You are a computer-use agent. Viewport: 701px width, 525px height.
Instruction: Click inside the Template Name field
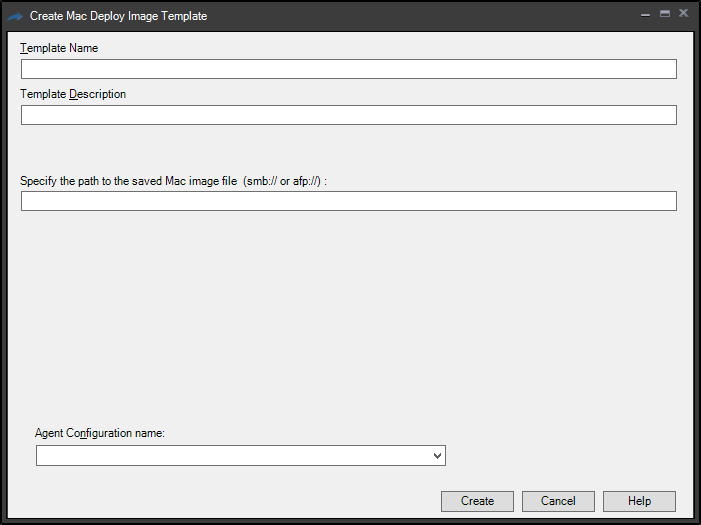pos(348,69)
